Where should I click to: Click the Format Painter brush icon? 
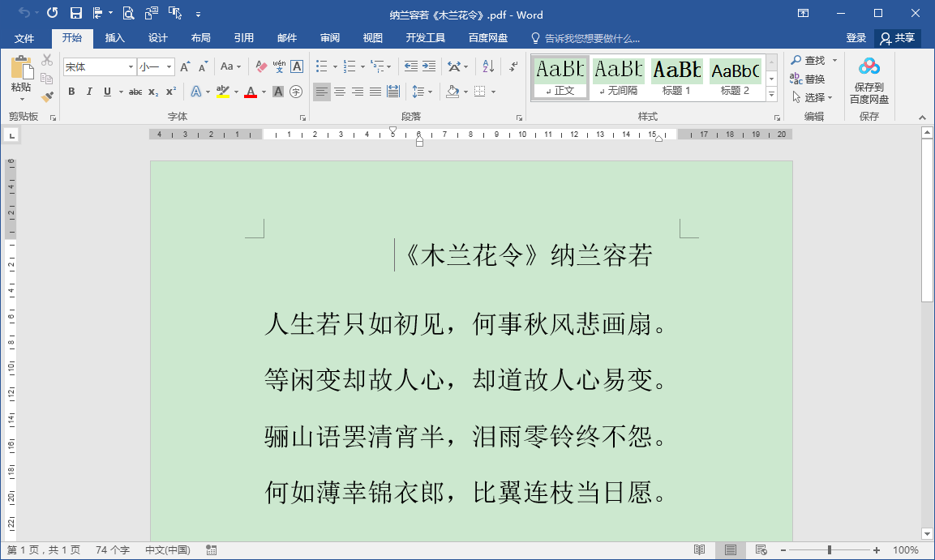pyautogui.click(x=47, y=96)
